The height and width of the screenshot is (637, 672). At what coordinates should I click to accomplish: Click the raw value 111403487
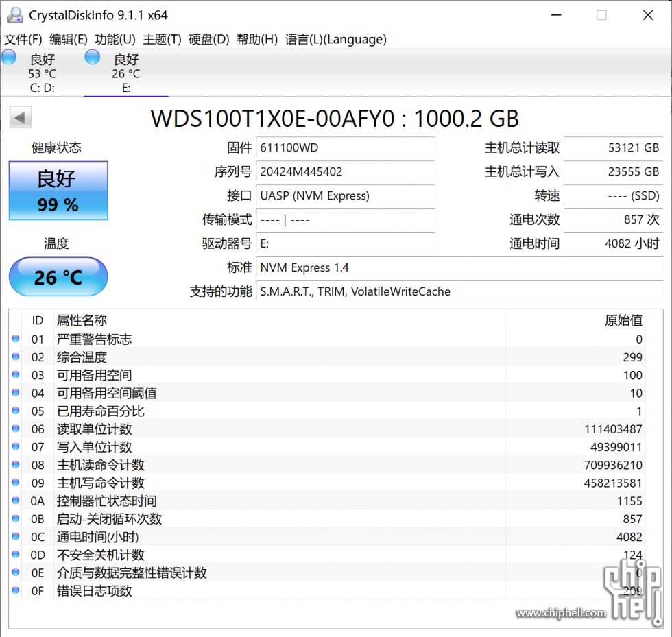click(613, 429)
